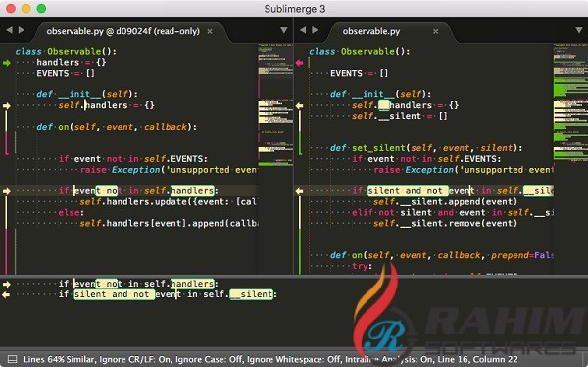This screenshot has width=588, height=367.
Task: Click 'def on(self, event, callback):' in left pane
Action: click(117, 127)
